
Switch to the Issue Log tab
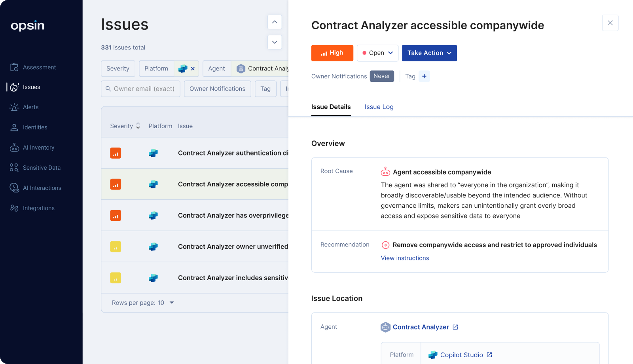click(379, 107)
